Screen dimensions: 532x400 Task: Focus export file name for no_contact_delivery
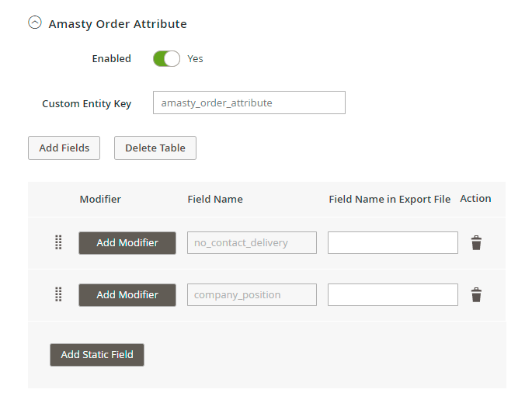392,243
